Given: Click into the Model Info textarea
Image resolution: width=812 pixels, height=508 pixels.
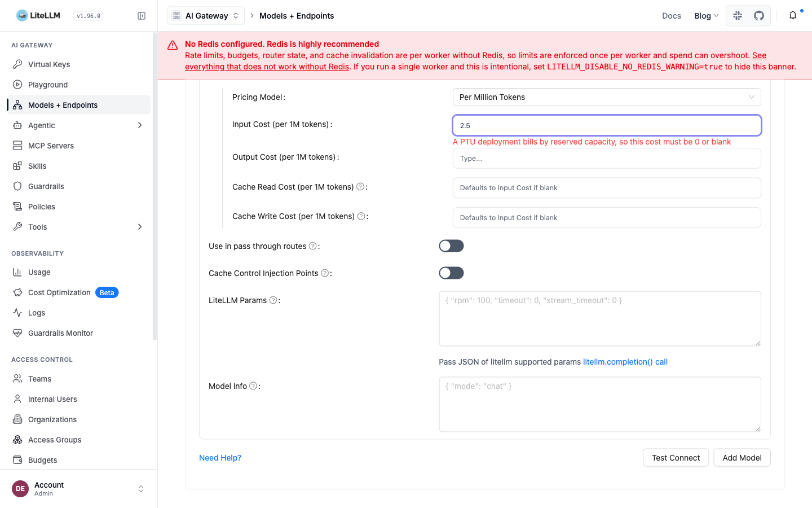Looking at the screenshot, I should coord(600,404).
